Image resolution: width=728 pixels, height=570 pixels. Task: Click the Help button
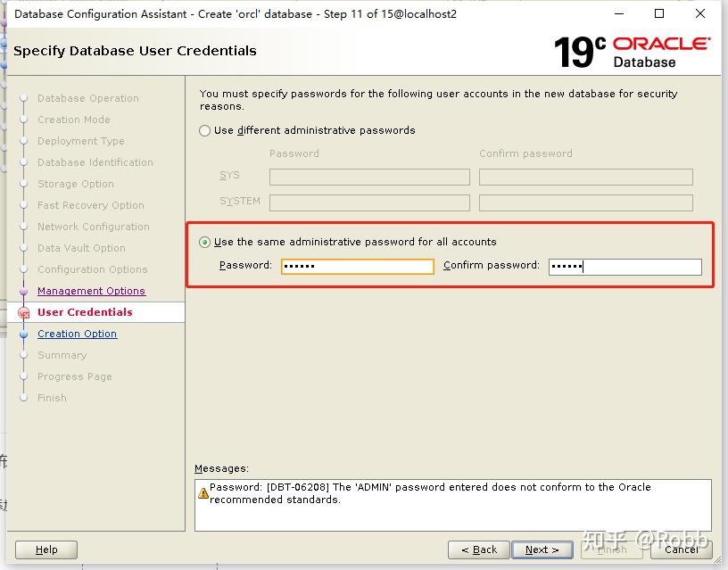point(46,550)
